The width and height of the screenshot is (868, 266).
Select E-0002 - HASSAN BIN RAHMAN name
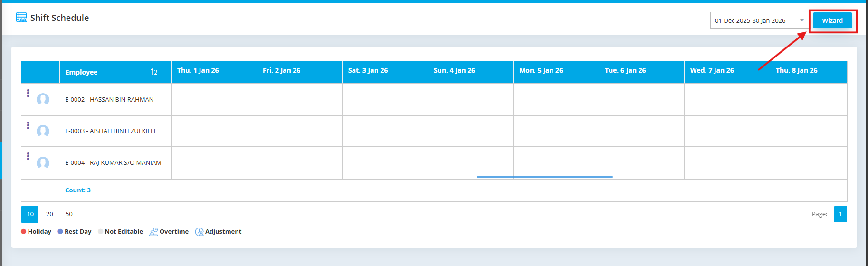[x=109, y=100]
